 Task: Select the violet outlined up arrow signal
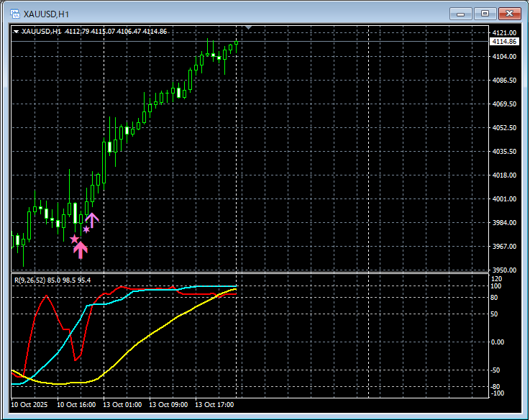92,220
